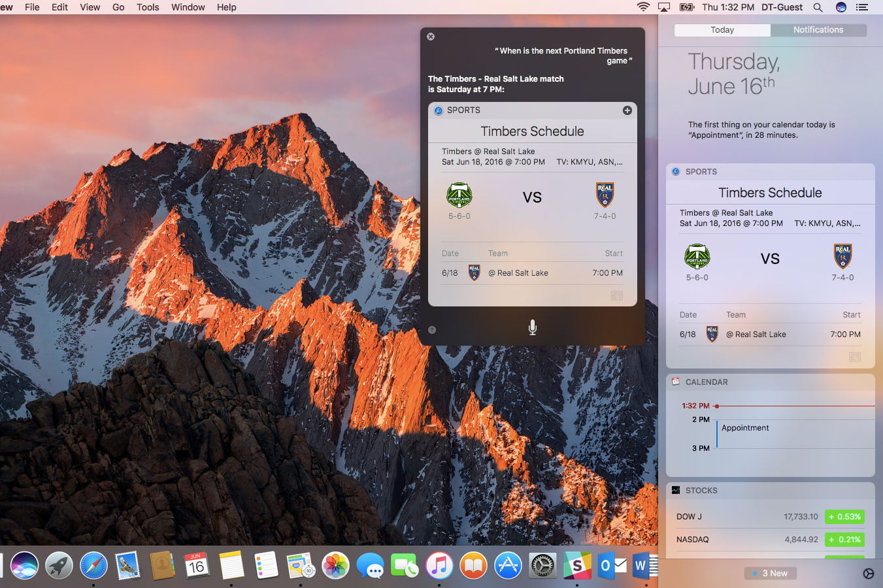The height and width of the screenshot is (588, 883).
Task: Open the Wi-Fi status menu
Action: 643,7
